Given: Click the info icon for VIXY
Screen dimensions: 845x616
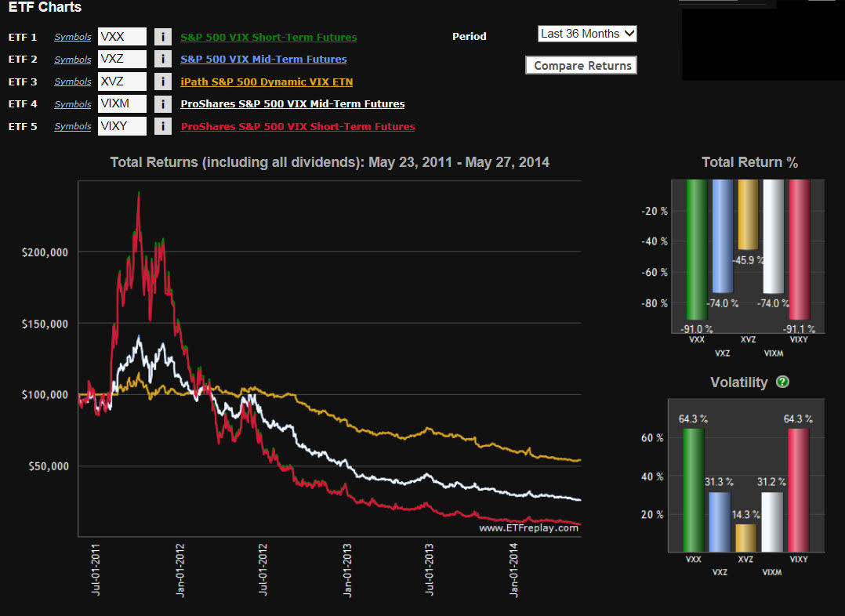Looking at the screenshot, I should click(162, 126).
